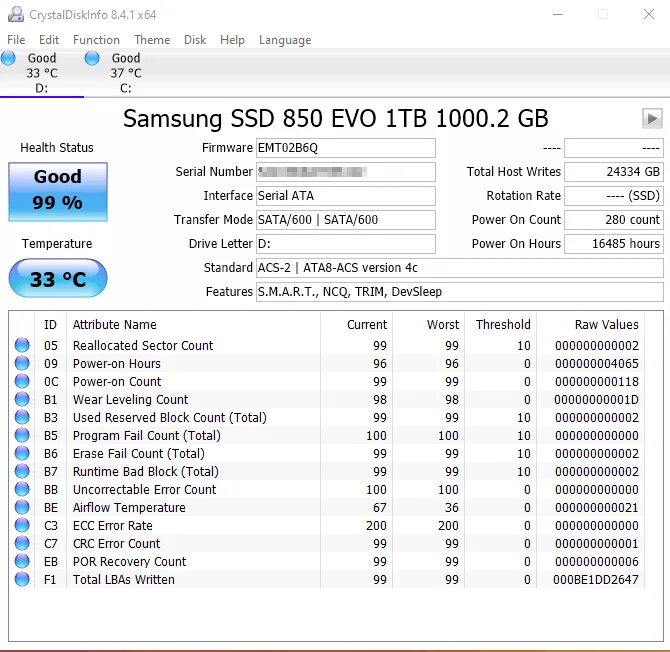Select the ECC Error Rate attribute name
This screenshot has height=652, width=670.
point(112,526)
